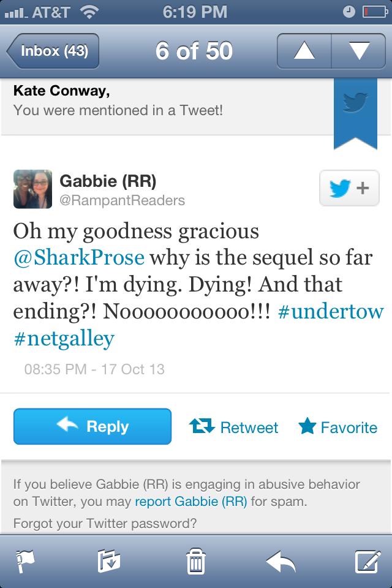
Task: Open the #netgalley hashtag
Action: coord(64,338)
